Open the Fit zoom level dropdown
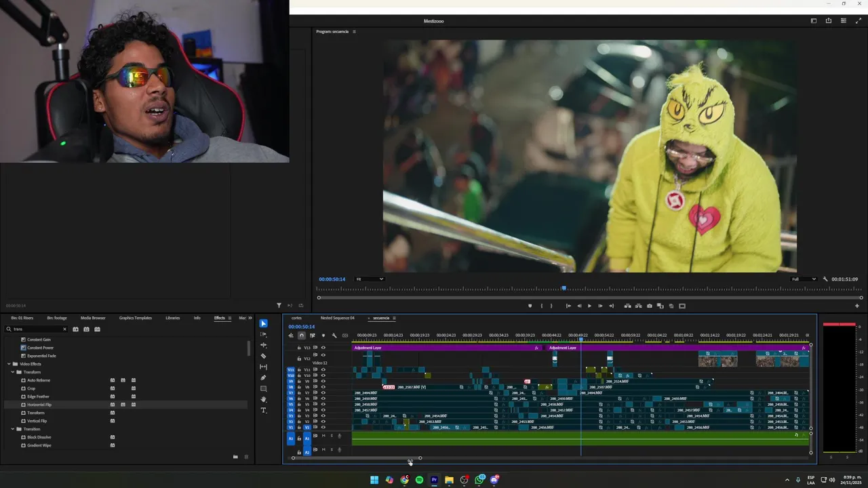This screenshot has width=868, height=488. click(x=370, y=279)
